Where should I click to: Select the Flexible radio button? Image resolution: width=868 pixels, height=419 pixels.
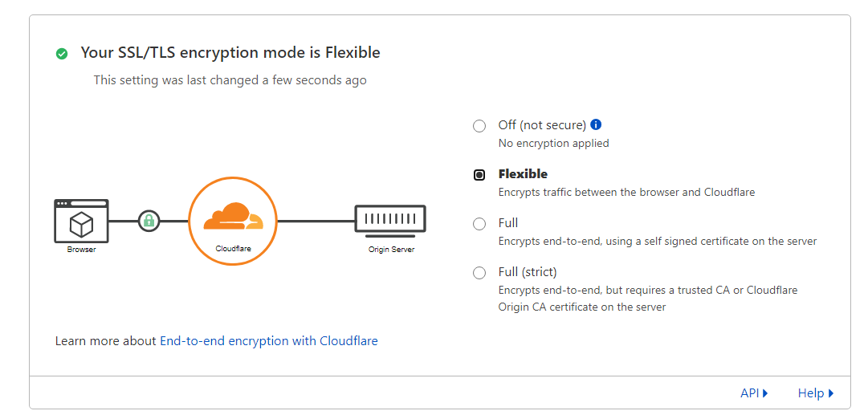(479, 175)
